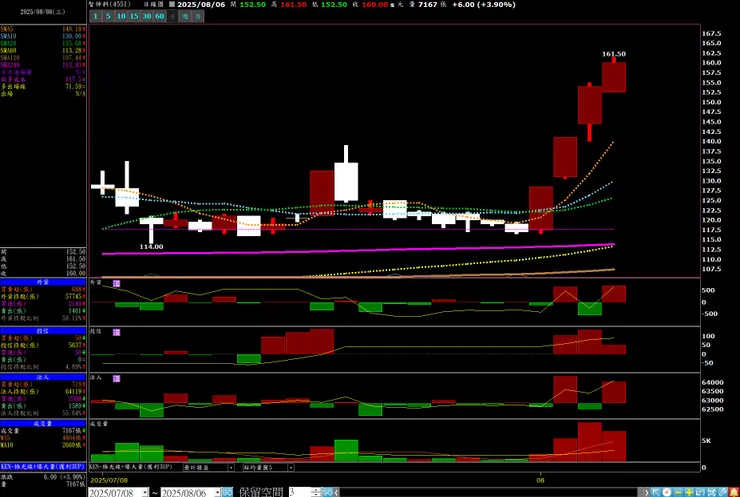Click the 08 month marker on time axis
This screenshot has width=740, height=497.
540,480
